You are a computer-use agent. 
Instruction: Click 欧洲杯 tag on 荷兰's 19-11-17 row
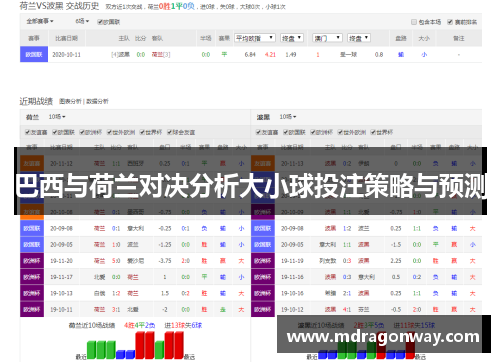[32, 277]
